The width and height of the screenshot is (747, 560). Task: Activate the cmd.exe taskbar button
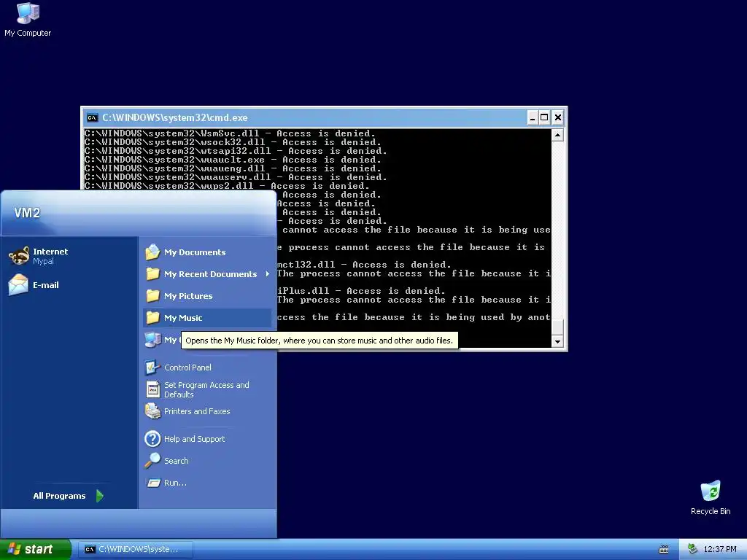tap(136, 549)
